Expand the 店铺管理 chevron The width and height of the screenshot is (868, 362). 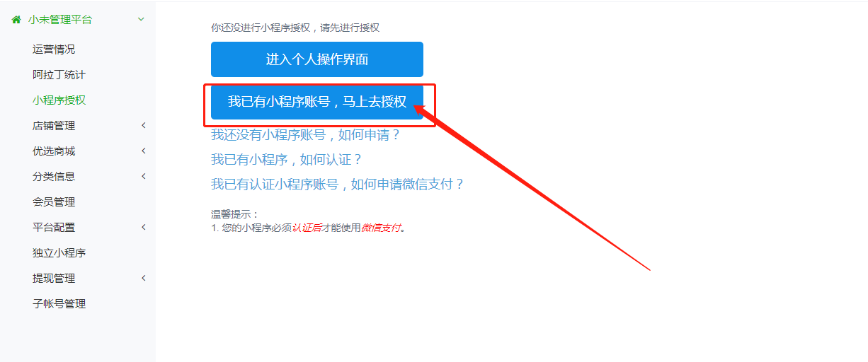[x=143, y=126]
